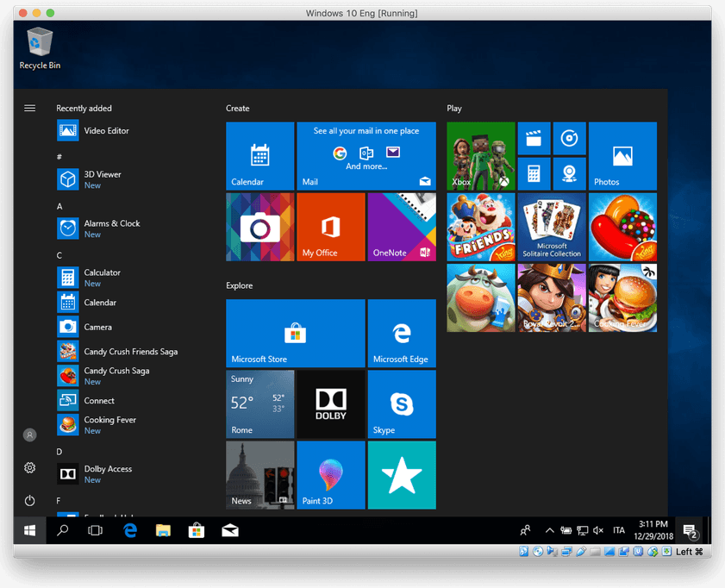Screen dimensions: 725x588
Task: Click the # section header
Action: pos(59,157)
